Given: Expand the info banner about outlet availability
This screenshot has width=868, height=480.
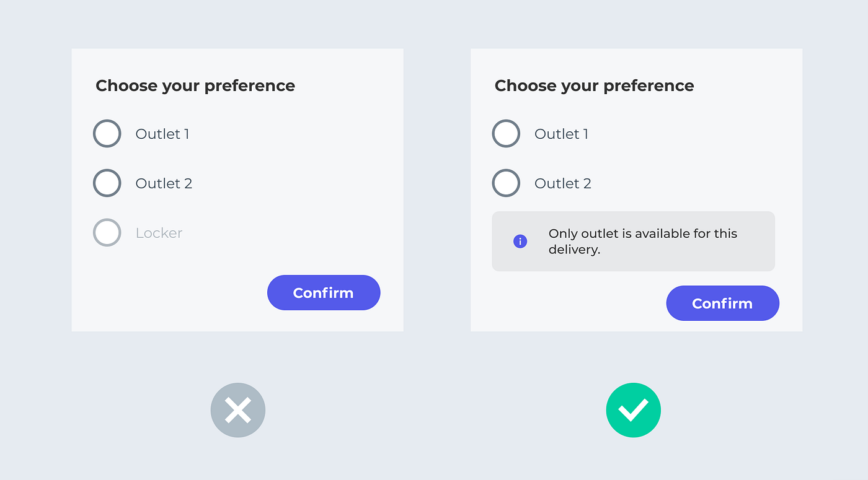Looking at the screenshot, I should (x=633, y=241).
